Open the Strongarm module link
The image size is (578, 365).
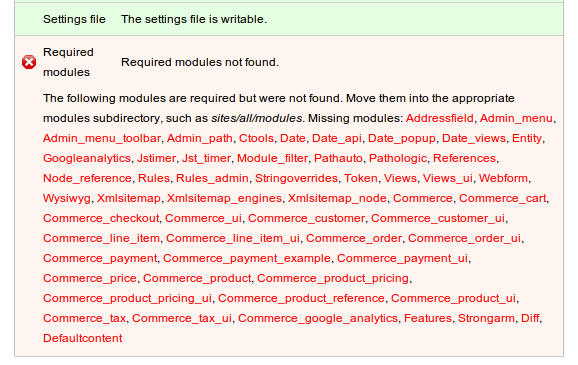pyautogui.click(x=486, y=318)
